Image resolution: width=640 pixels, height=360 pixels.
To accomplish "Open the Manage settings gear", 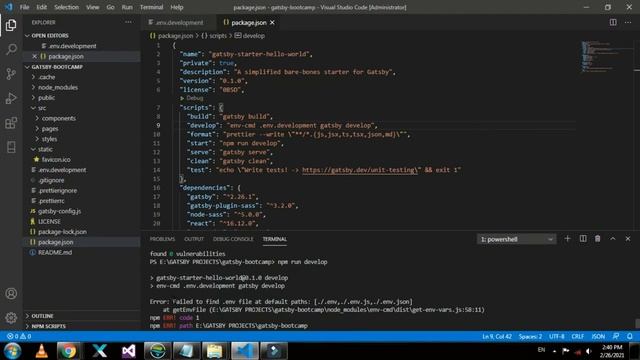I will pos(11,318).
